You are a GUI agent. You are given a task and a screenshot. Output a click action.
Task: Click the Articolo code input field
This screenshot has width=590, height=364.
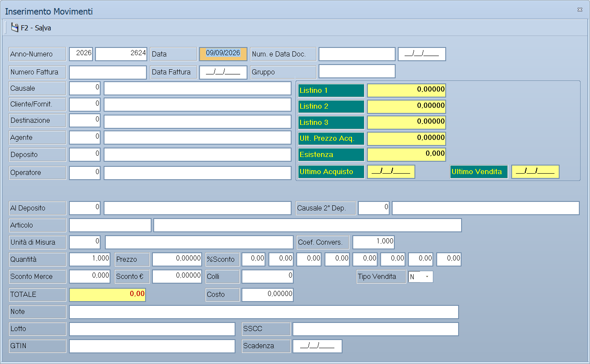pyautogui.click(x=110, y=225)
